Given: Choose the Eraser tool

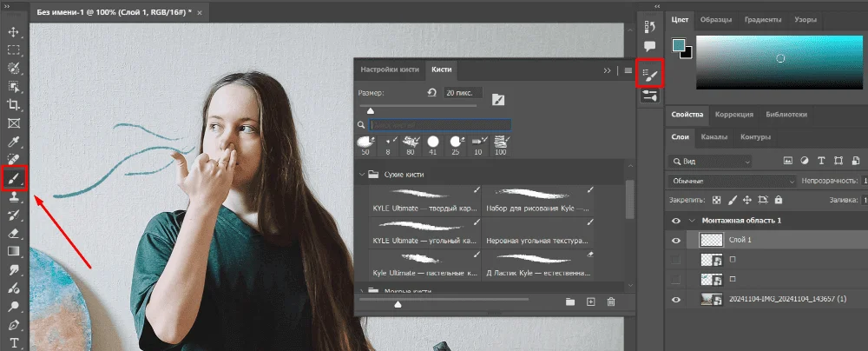Looking at the screenshot, I should (x=14, y=233).
